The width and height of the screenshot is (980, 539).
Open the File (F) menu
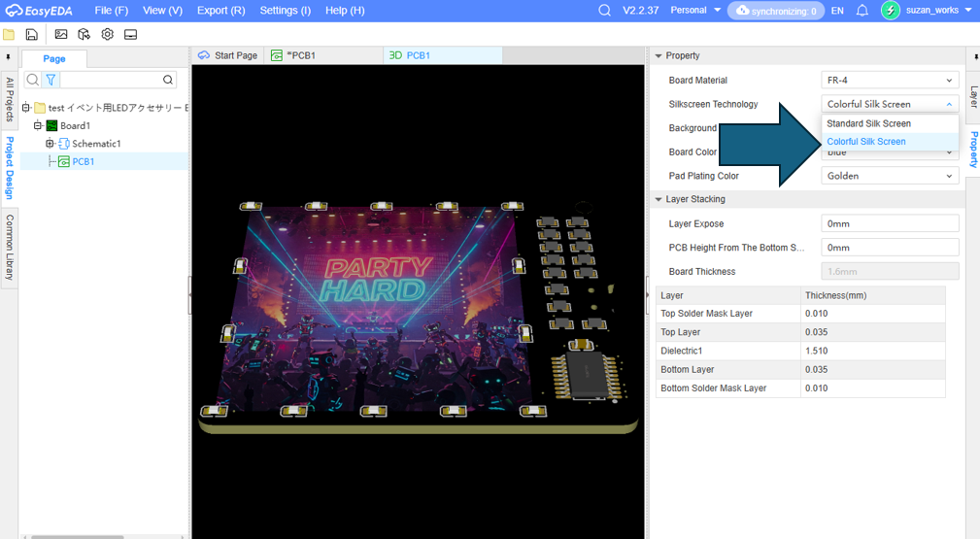(112, 11)
